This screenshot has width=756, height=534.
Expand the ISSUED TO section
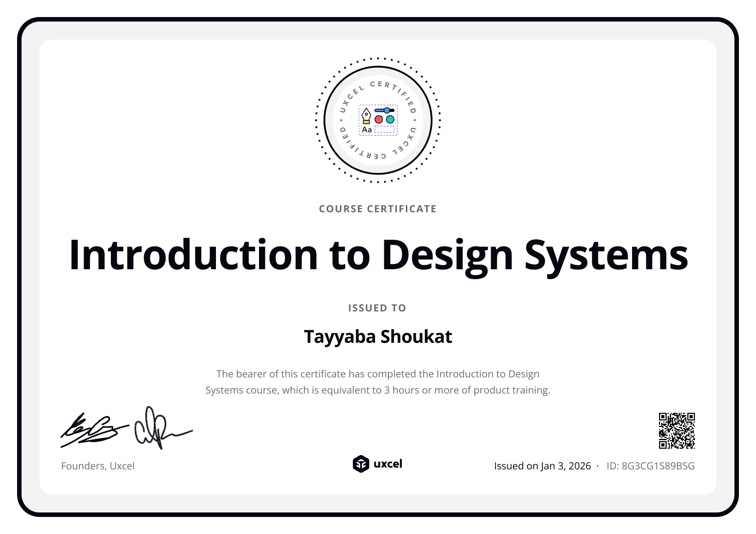(x=378, y=308)
